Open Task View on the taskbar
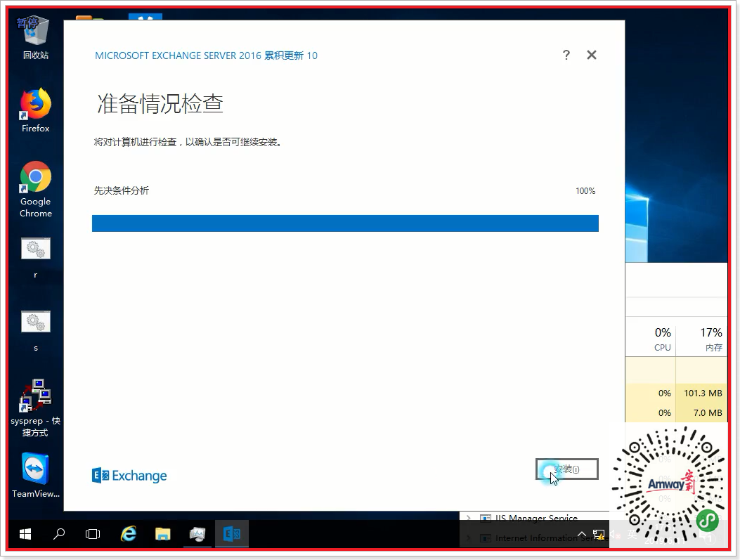Image resolution: width=740 pixels, height=560 pixels. coord(93,534)
